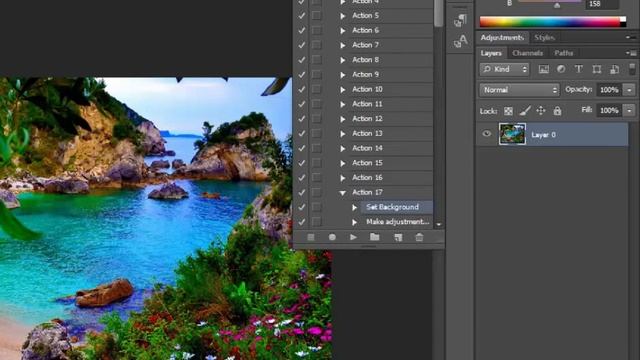Click the Opacity 100% field

pyautogui.click(x=610, y=90)
